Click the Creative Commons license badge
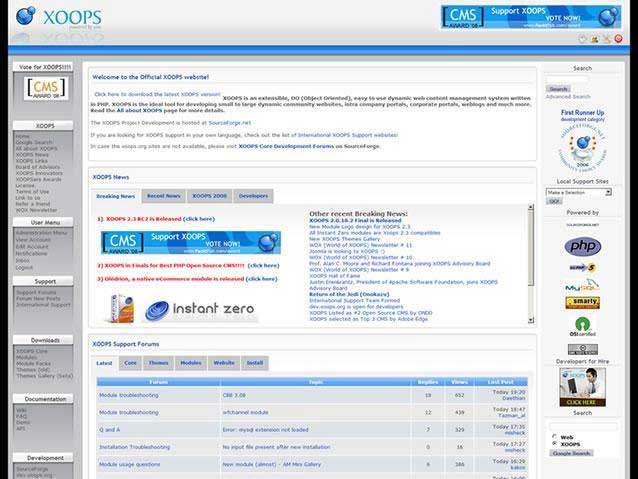Viewport: 638px width, 479px height. pyautogui.click(x=583, y=349)
